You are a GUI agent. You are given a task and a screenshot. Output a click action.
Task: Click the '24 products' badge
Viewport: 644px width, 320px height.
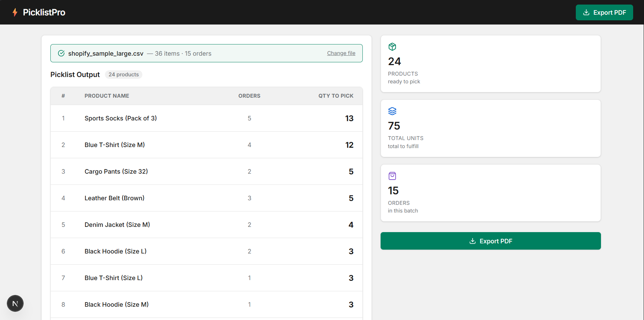[123, 75]
